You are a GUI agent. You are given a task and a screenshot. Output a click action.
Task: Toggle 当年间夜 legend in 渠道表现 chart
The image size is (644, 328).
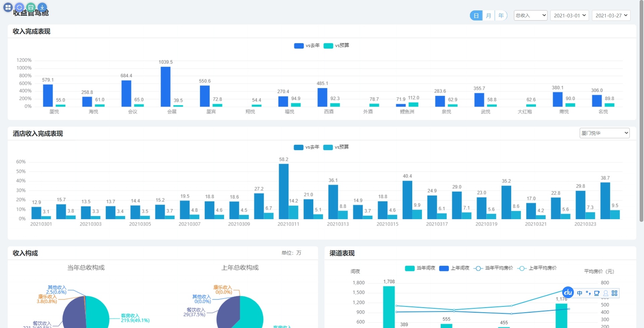point(420,268)
